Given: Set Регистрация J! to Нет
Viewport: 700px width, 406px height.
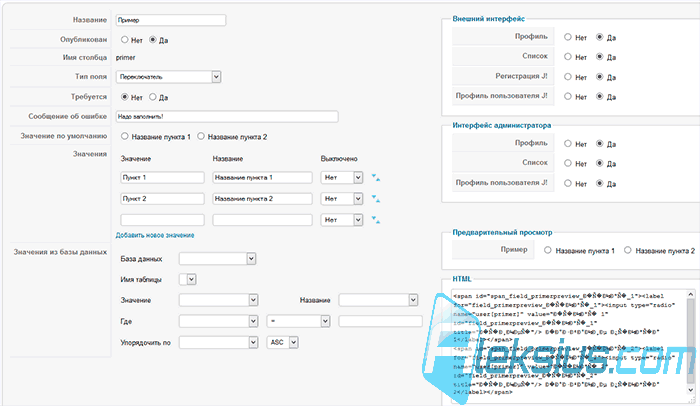Looking at the screenshot, I should (567, 76).
